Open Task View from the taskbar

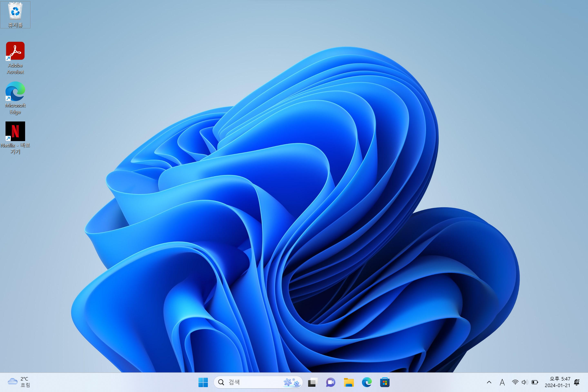(313, 382)
